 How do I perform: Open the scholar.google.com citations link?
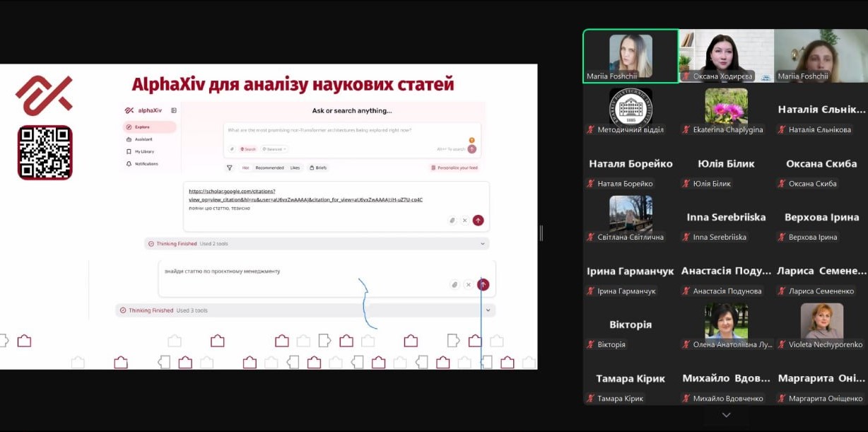coord(305,195)
